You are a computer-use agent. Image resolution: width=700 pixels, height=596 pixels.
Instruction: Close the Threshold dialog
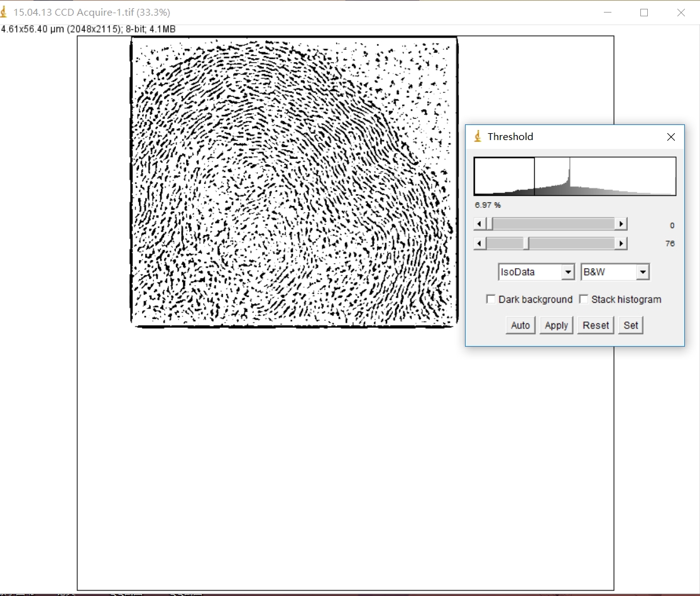[x=670, y=137]
